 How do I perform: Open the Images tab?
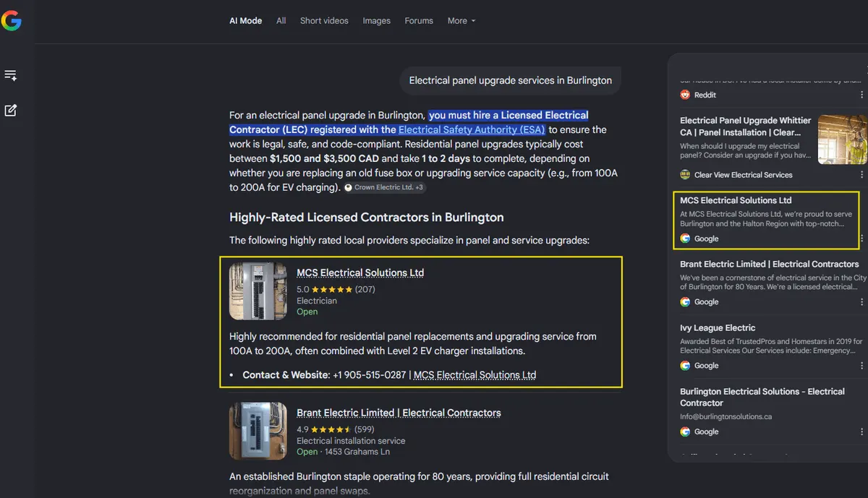pyautogui.click(x=377, y=21)
